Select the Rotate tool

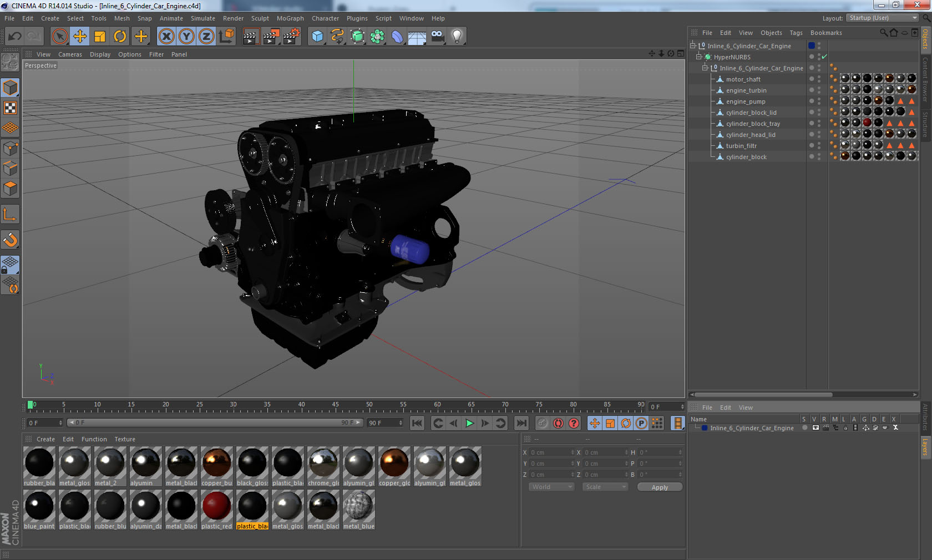[120, 37]
